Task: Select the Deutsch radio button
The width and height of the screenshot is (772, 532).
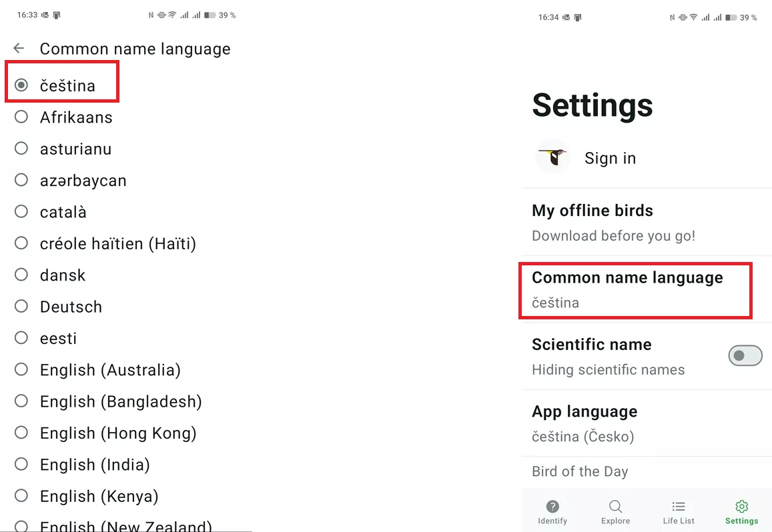Action: click(x=21, y=307)
